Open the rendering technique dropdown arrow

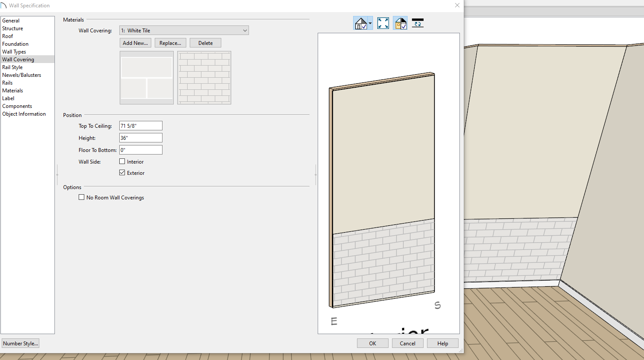tap(370, 23)
